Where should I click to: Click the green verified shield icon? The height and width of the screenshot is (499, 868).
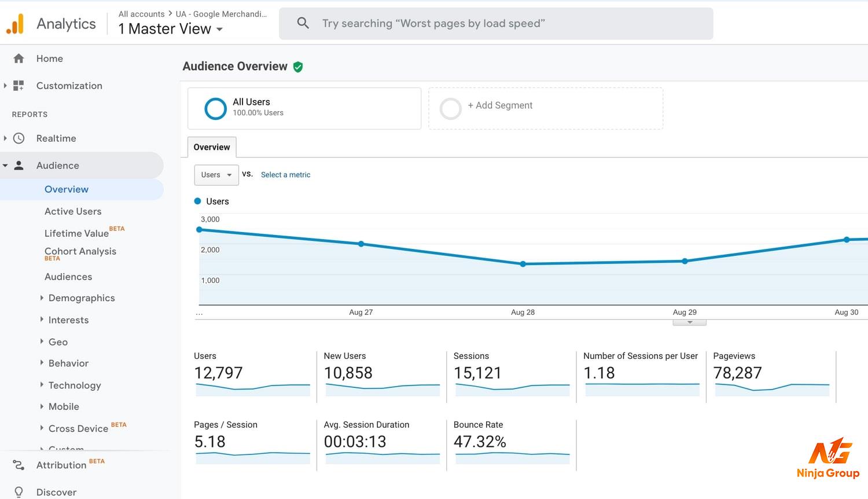pos(298,67)
